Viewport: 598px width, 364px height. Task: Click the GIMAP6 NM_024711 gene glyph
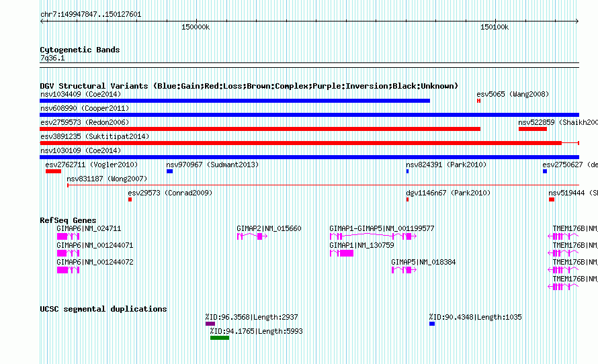click(69, 236)
